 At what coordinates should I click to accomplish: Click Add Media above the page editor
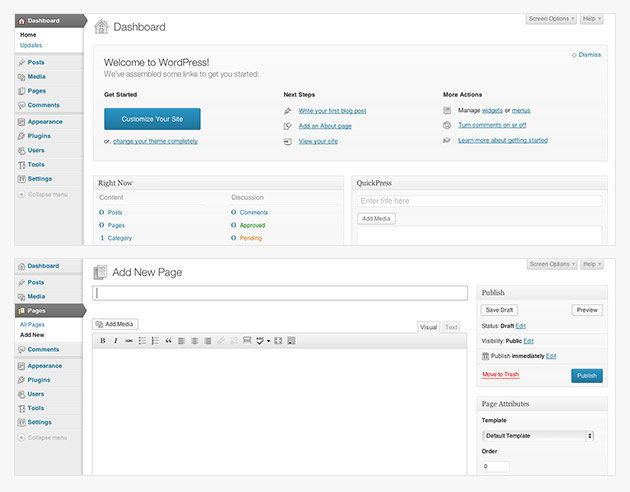click(x=115, y=324)
